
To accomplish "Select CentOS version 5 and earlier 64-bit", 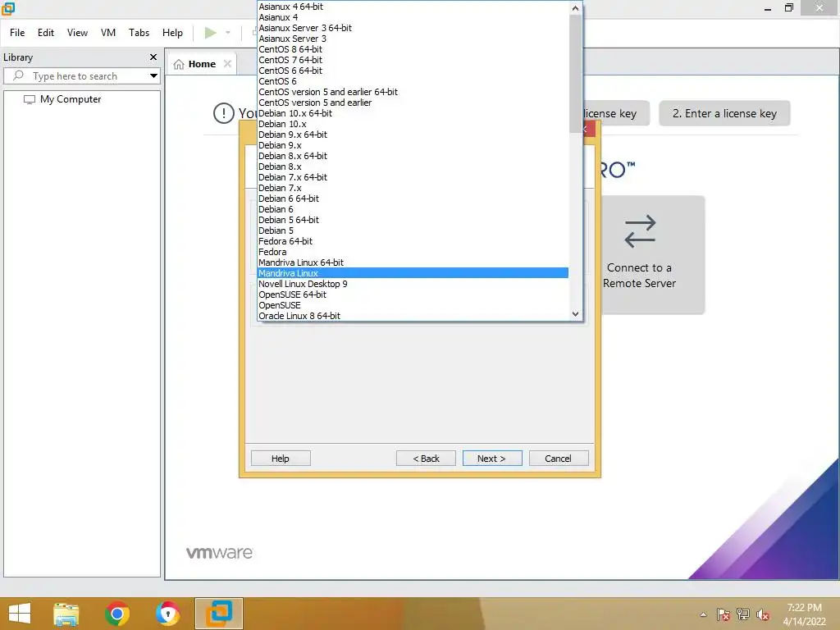I will click(x=413, y=92).
